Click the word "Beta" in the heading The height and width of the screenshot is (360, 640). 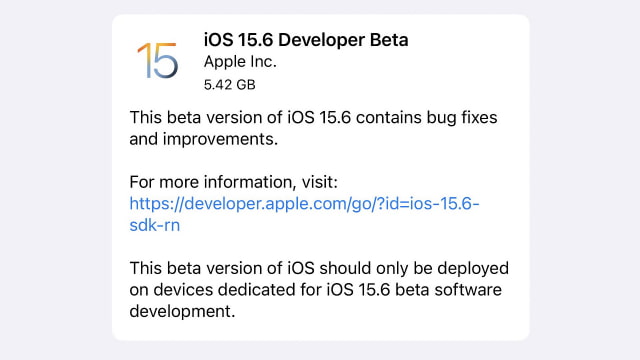pyautogui.click(x=389, y=40)
